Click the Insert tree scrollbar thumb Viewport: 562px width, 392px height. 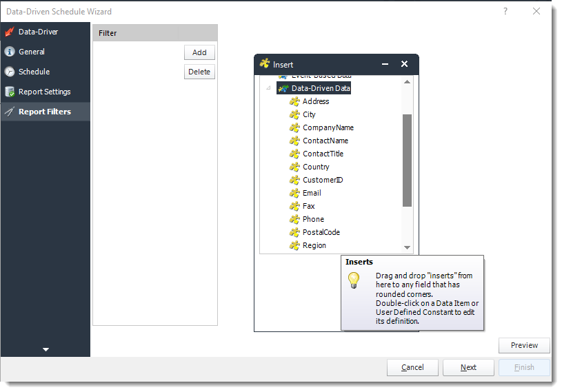[407, 161]
